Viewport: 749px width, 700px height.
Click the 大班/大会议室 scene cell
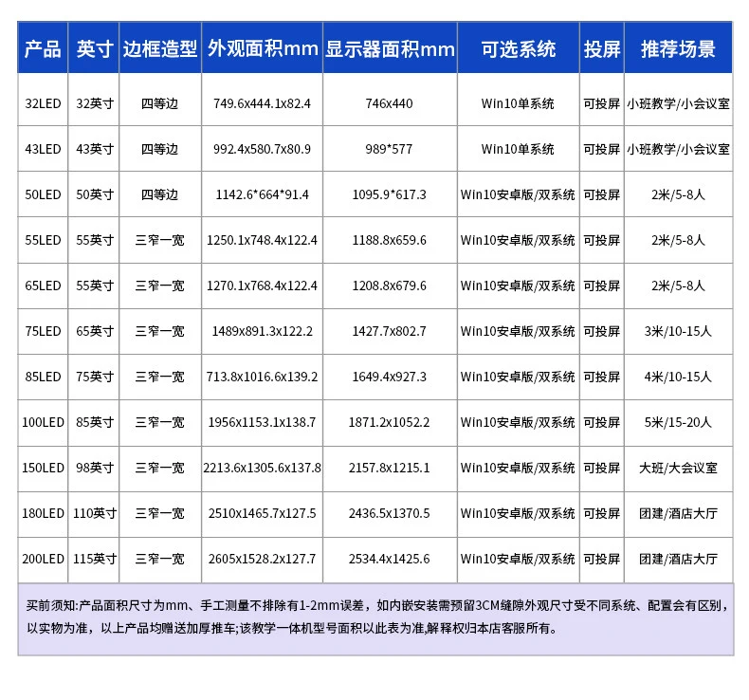coord(678,468)
